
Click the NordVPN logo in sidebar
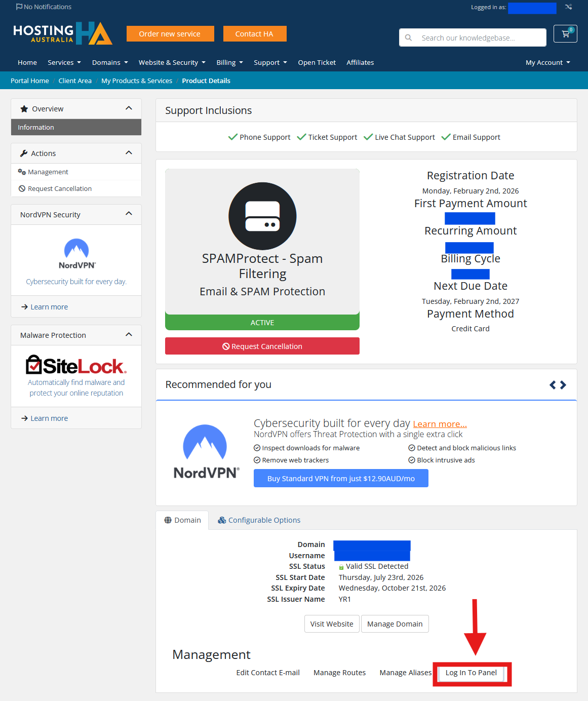77,254
